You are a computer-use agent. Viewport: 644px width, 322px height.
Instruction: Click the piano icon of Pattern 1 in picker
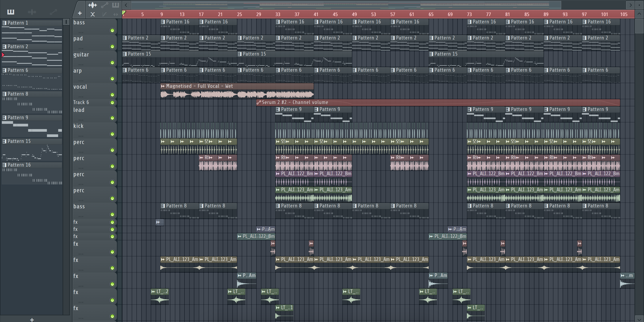click(4, 23)
